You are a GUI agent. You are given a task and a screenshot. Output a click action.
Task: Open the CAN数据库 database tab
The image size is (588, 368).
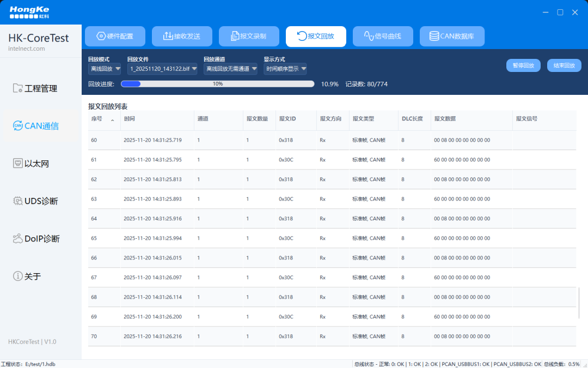(452, 37)
